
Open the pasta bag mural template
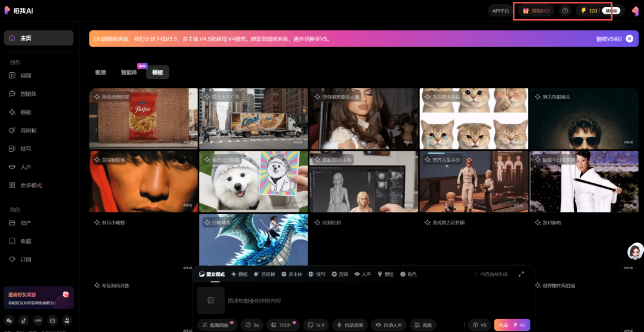tap(143, 118)
